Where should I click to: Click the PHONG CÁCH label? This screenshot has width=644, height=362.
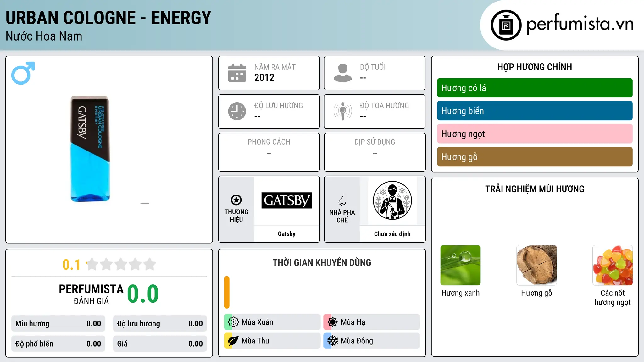tap(269, 142)
